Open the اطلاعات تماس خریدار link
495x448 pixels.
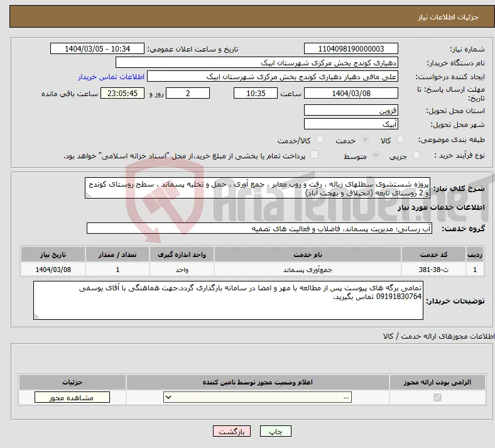pos(111,77)
